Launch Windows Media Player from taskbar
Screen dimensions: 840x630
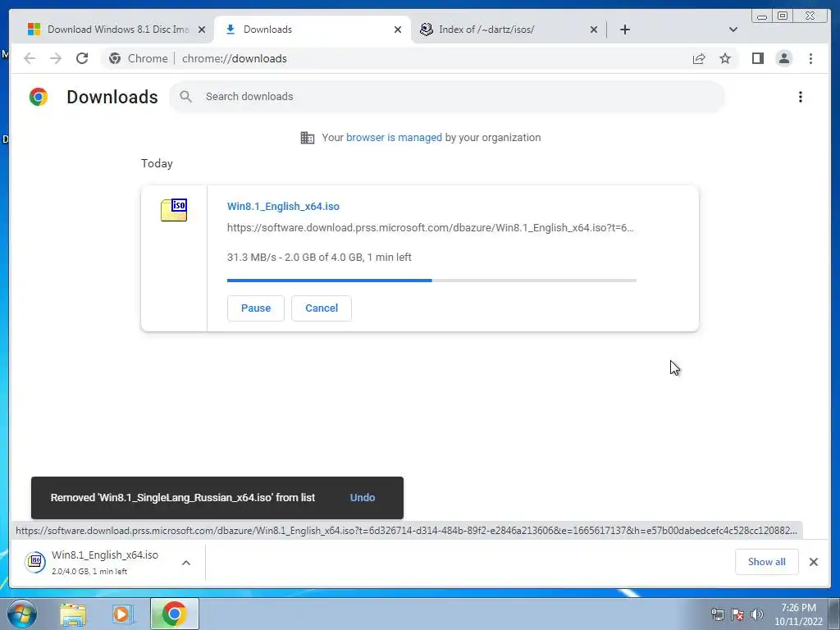click(123, 614)
